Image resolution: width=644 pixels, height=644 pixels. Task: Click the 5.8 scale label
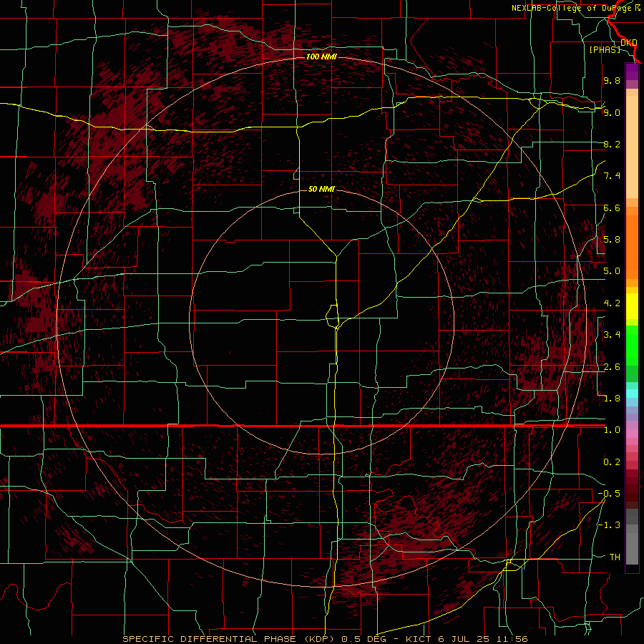612,240
